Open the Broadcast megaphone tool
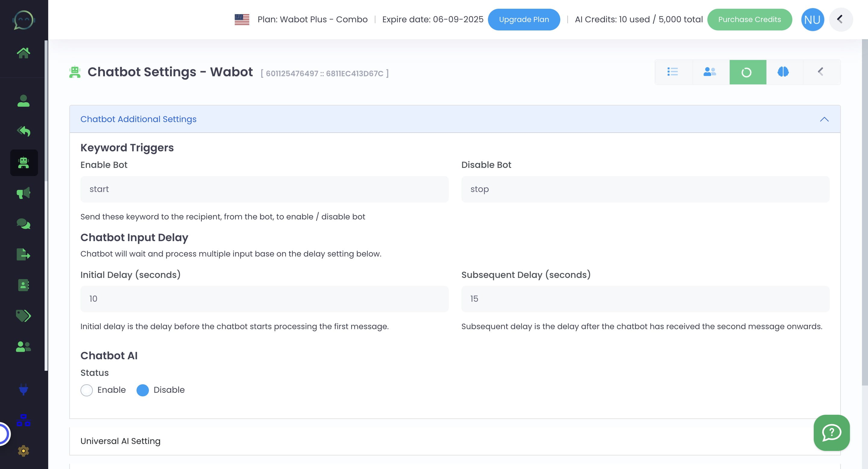868x469 pixels. (x=24, y=193)
